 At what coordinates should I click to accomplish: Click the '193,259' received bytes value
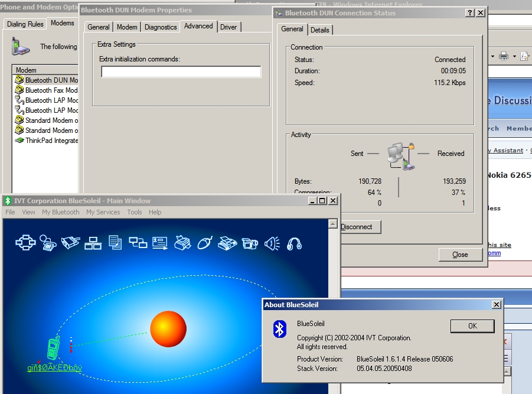[x=454, y=181]
